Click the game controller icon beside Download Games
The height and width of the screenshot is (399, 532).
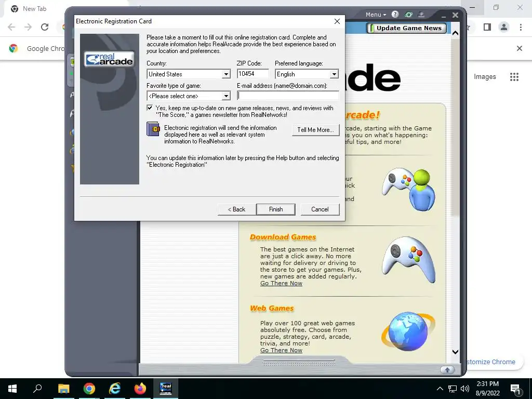coord(408,260)
